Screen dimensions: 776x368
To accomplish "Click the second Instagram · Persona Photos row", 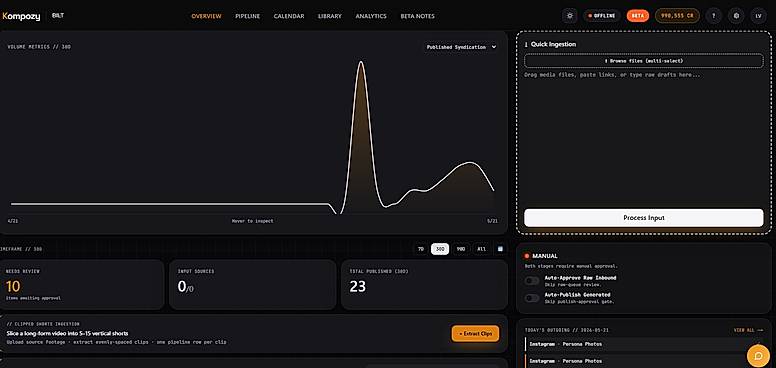I will pyautogui.click(x=643, y=361).
